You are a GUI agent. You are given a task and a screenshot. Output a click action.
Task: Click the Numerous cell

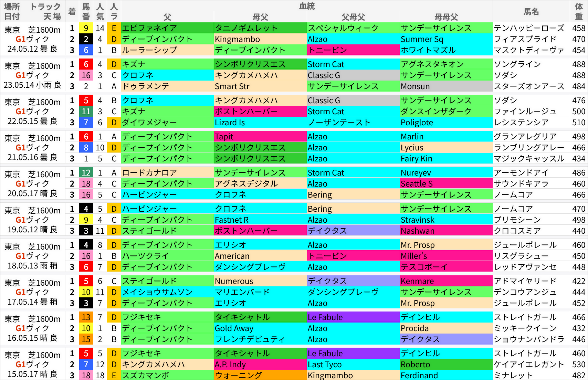tap(260, 281)
